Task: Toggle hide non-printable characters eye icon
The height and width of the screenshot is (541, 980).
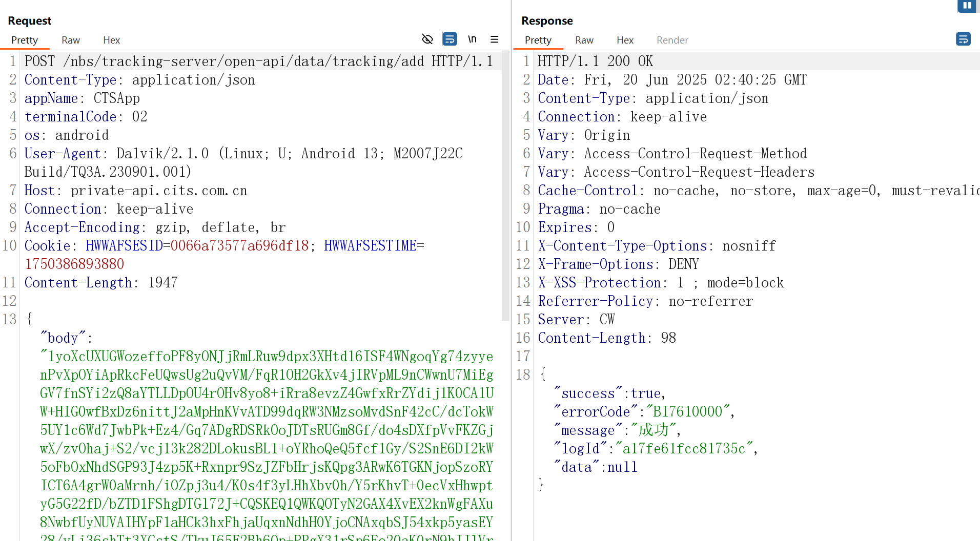Action: point(427,39)
